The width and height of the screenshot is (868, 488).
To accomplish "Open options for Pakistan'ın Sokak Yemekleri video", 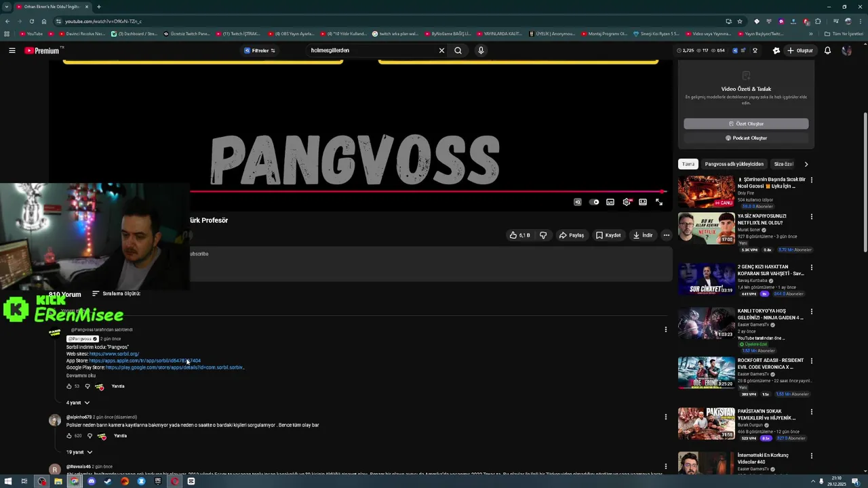I will (811, 411).
